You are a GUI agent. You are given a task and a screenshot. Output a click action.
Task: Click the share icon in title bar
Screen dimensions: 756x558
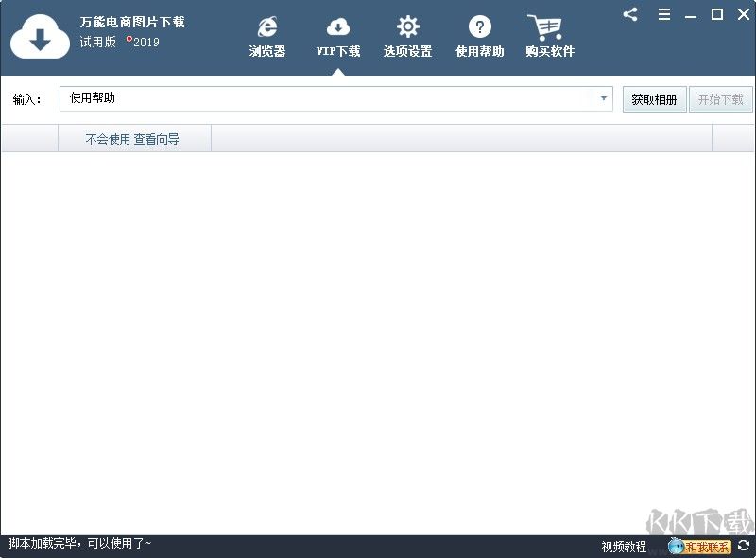pos(629,14)
